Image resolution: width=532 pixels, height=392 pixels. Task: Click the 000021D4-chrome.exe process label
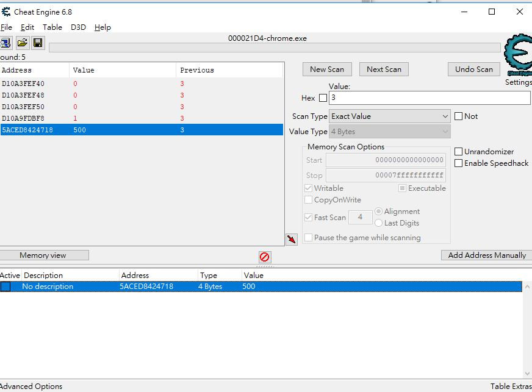click(x=267, y=38)
